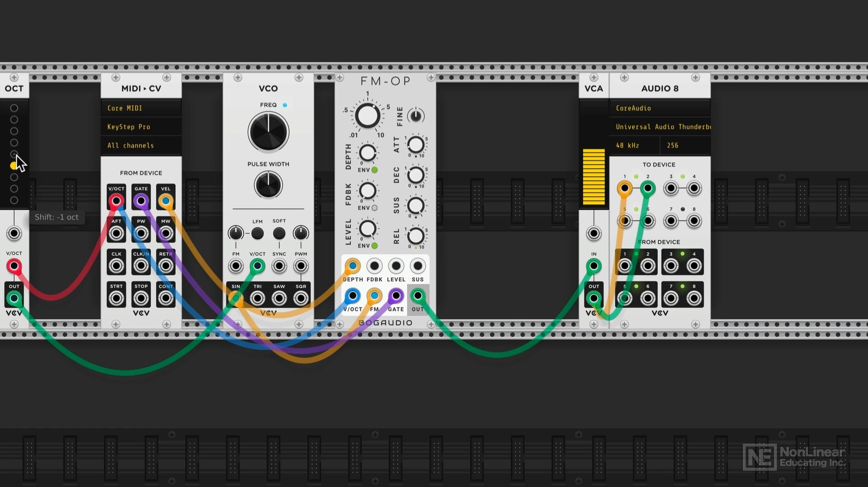Click the CONT continue port on MIDI-CV
Image resolution: width=868 pixels, height=487 pixels.
coord(166,298)
